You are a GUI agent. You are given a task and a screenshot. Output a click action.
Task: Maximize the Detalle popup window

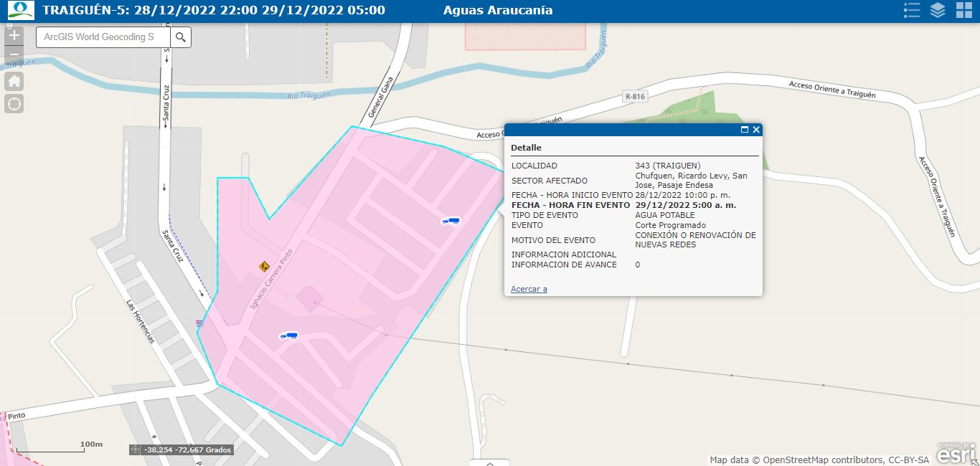pyautogui.click(x=745, y=130)
